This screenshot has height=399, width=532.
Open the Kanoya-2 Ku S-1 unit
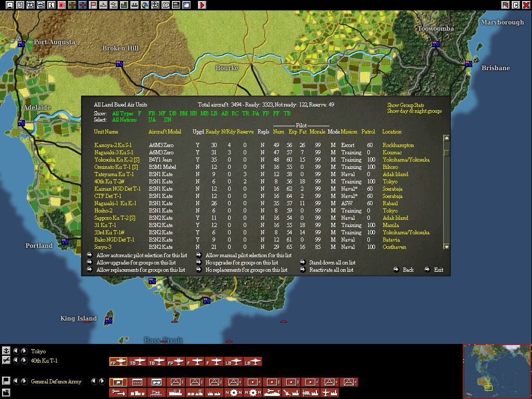113,145
